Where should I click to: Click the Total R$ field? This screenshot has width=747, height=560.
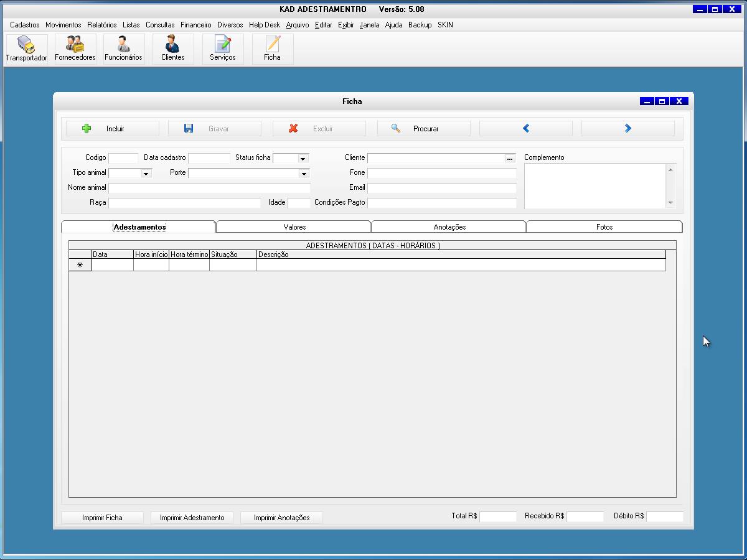[x=498, y=516]
